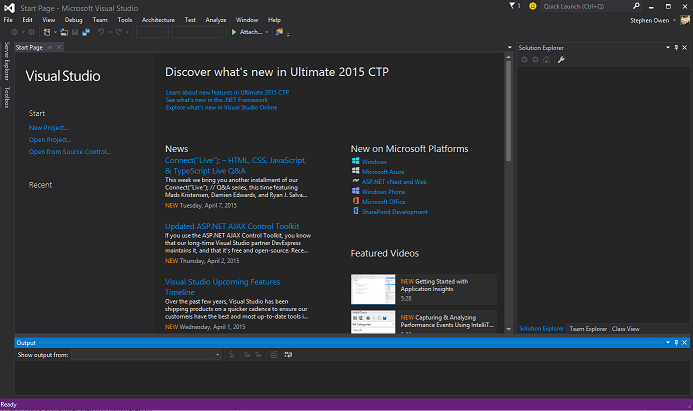Click the New Project... link

[x=48, y=128]
